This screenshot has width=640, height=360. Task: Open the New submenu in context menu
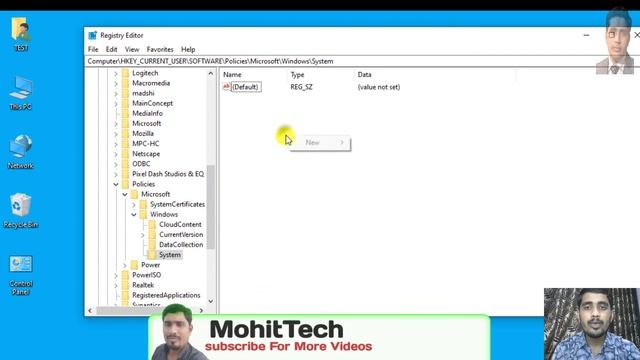coord(321,142)
